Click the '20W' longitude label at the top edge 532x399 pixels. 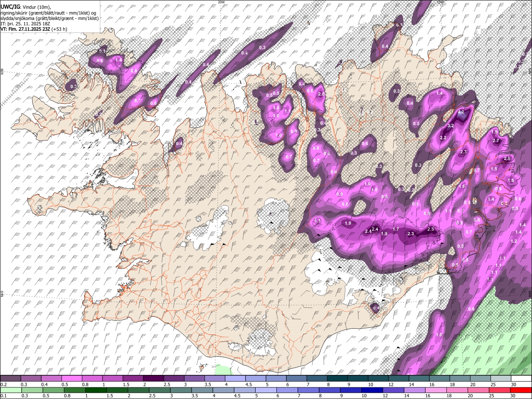(x=221, y=2)
